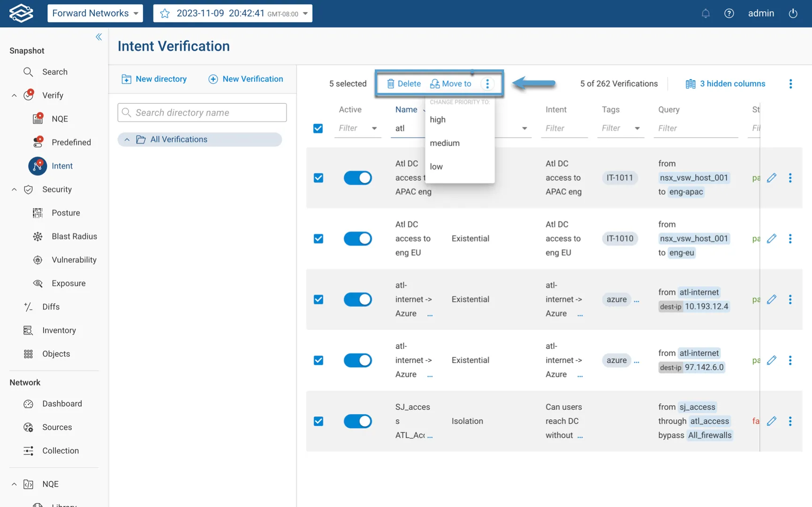Uncheck the Atl DC access to APAC eng row

tap(318, 178)
